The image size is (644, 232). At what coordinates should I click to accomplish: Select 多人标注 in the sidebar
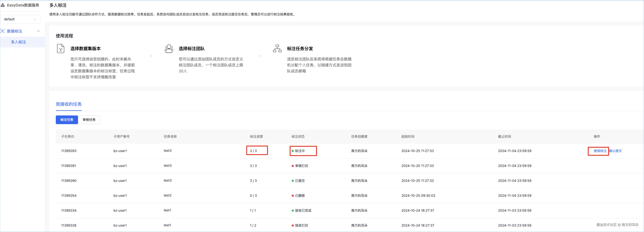(x=19, y=42)
